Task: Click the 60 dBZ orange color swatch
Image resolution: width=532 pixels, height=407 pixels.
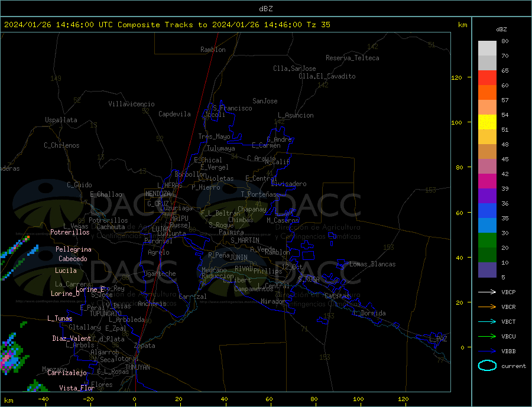Action: (487, 92)
